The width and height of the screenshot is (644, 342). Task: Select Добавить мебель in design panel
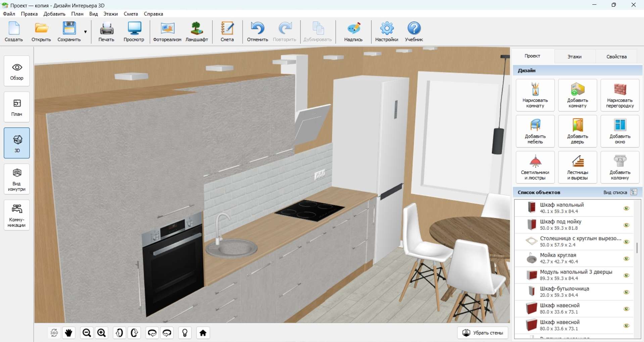pyautogui.click(x=535, y=131)
